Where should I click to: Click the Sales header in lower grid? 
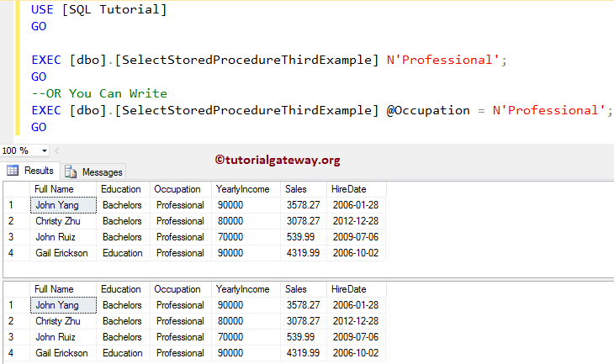304,289
